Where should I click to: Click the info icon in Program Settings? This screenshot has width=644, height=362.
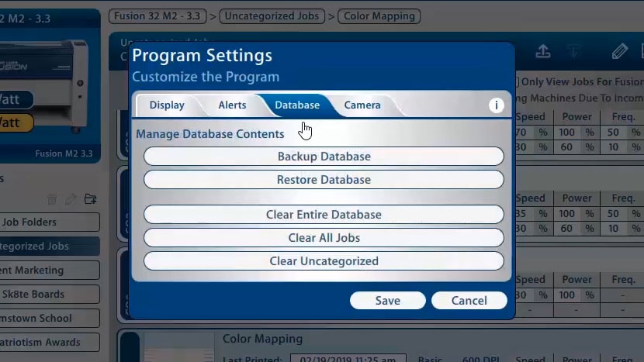pyautogui.click(x=497, y=105)
